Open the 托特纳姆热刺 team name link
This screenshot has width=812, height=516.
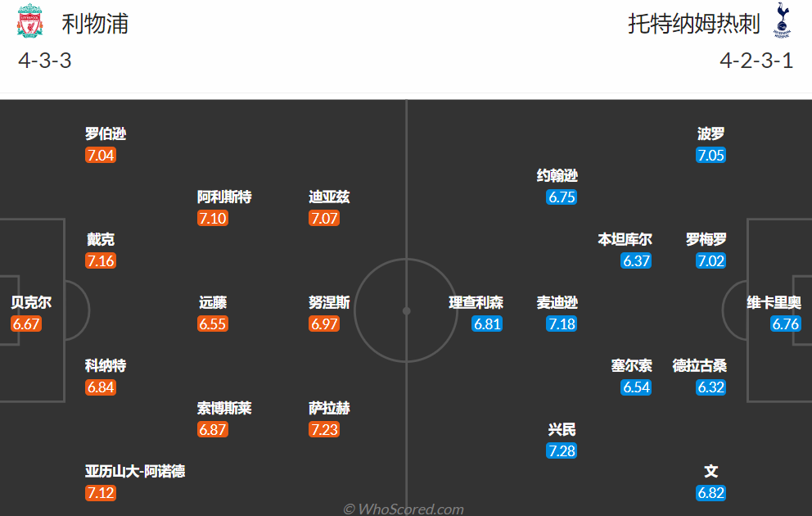[x=694, y=24]
